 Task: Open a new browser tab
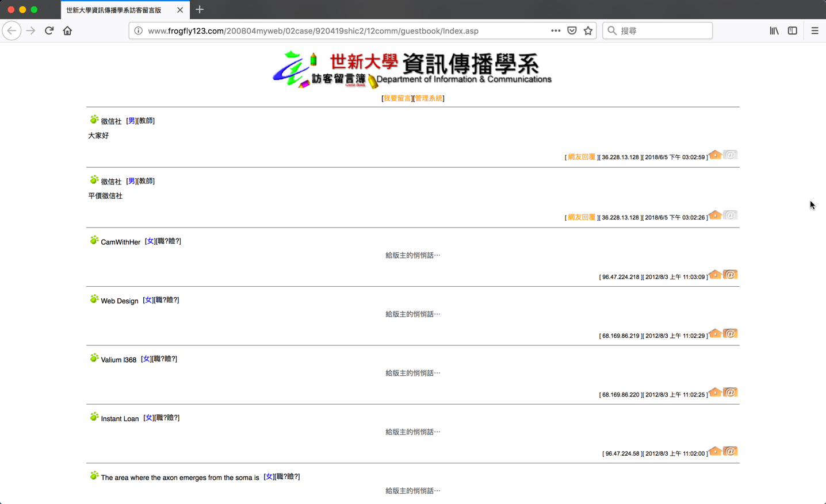point(200,9)
